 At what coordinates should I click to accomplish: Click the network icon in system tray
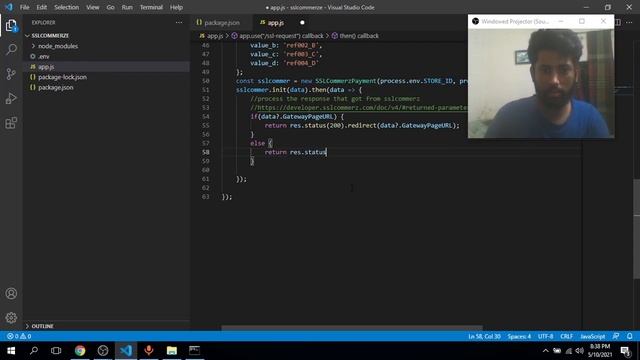click(569, 351)
